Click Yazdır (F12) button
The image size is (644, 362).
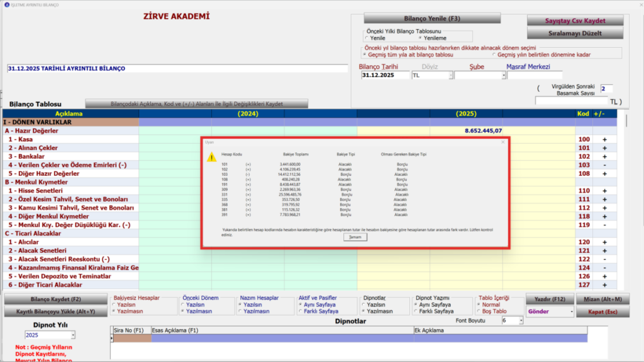click(550, 299)
